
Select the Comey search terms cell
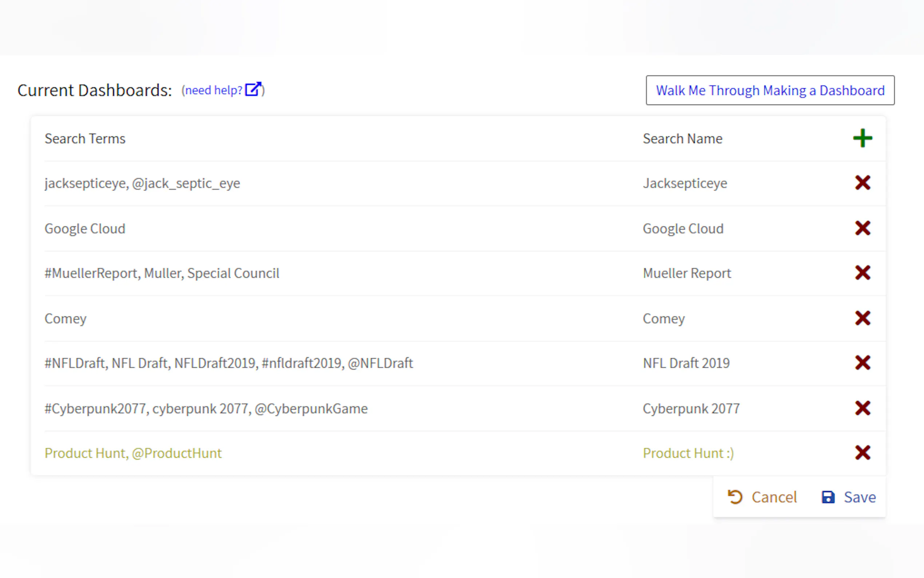point(65,318)
